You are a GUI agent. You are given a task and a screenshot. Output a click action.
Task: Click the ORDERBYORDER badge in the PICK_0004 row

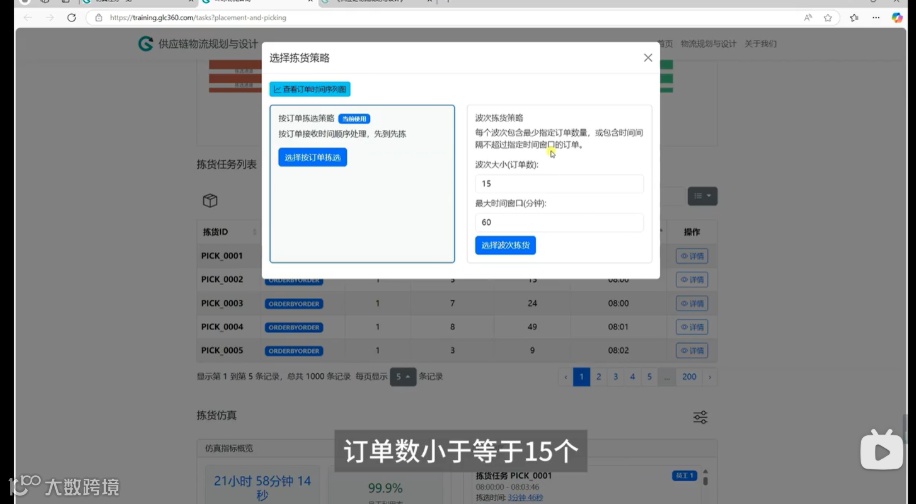click(294, 327)
